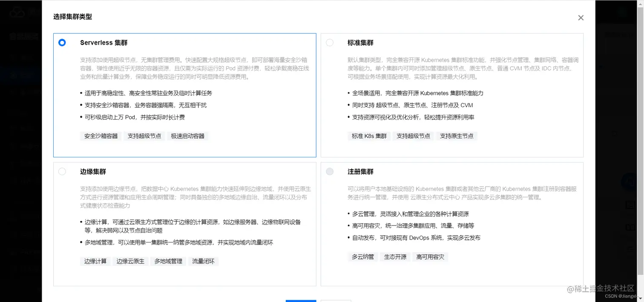
Task: Click the 安全沙箱容器 tag
Action: coord(101,136)
